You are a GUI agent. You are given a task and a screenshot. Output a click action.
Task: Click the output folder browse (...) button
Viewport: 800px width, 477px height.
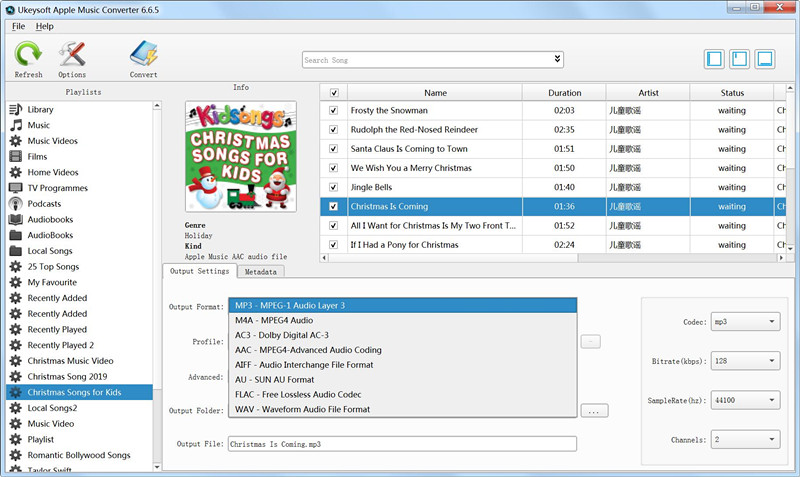pyautogui.click(x=594, y=411)
